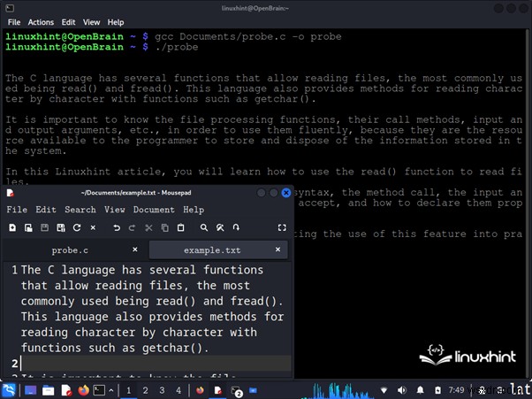Reload the document using Mousepad toolbar
532x399 pixels.
77,227
